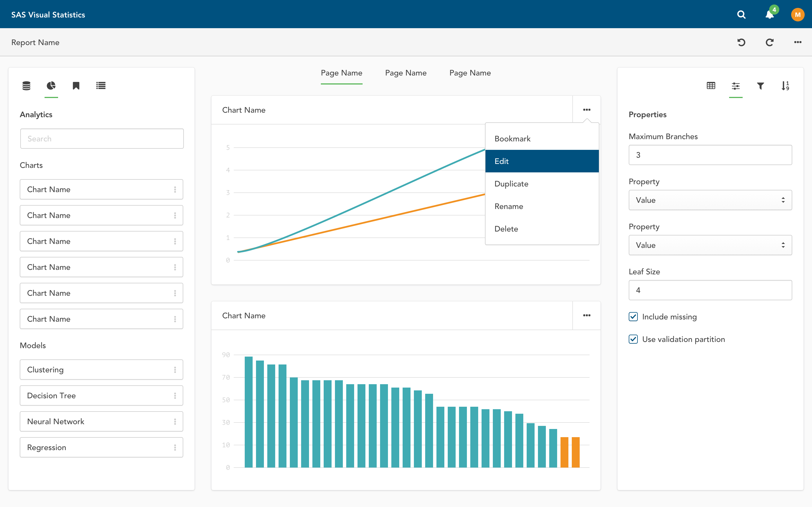Open the filter funnel icon
Viewport: 812px width, 507px height.
coord(760,86)
